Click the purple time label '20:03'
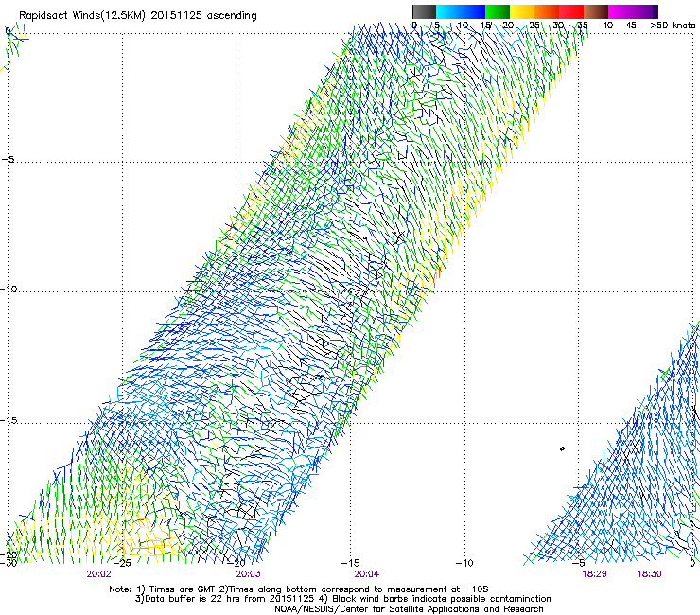The height and width of the screenshot is (615, 700). (x=248, y=574)
